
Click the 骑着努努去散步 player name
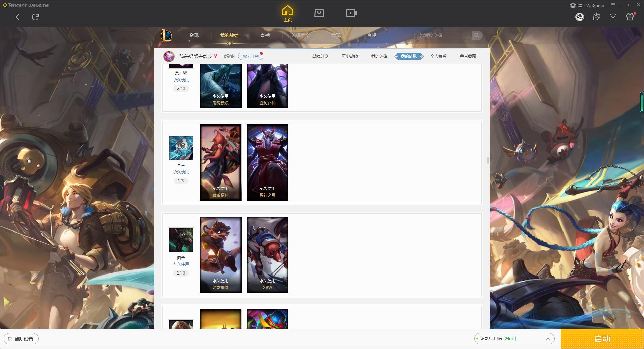pyautogui.click(x=196, y=56)
